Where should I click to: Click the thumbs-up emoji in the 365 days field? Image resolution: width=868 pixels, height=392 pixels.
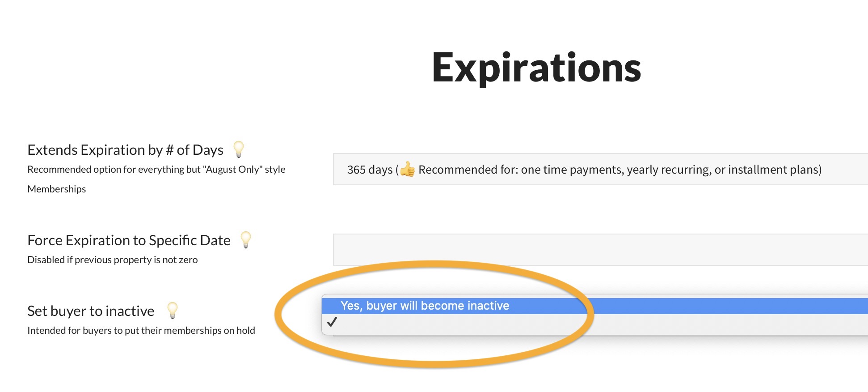pyautogui.click(x=407, y=170)
